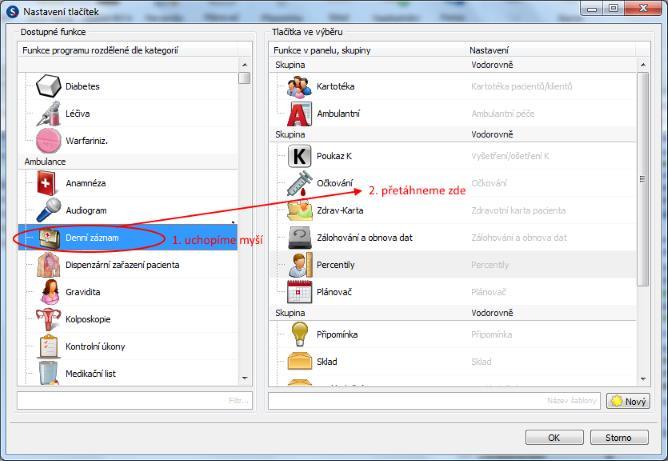Click the Zdrav-Karta folder icon
This screenshot has height=461, width=668.
(x=299, y=210)
